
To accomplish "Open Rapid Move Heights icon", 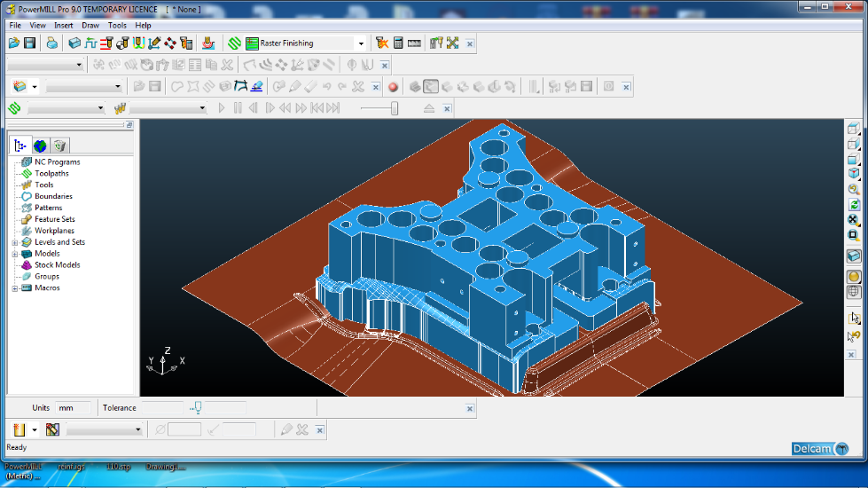I will (x=106, y=43).
